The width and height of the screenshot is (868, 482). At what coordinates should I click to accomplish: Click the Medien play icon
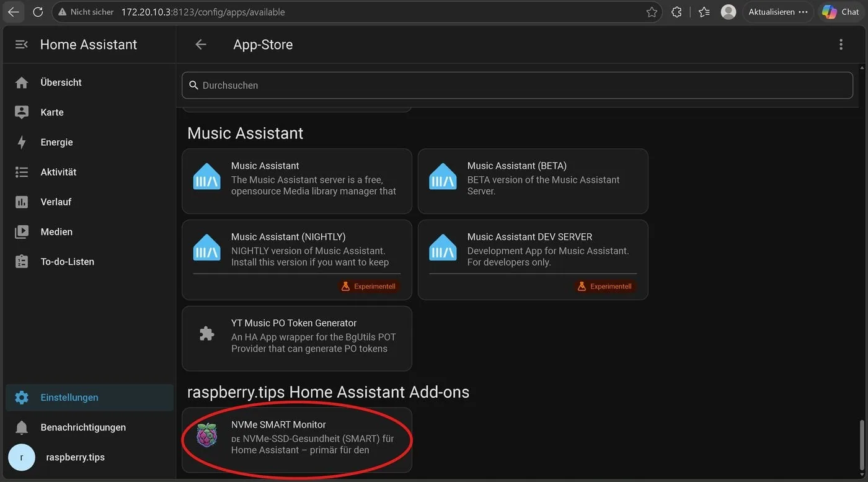point(22,231)
